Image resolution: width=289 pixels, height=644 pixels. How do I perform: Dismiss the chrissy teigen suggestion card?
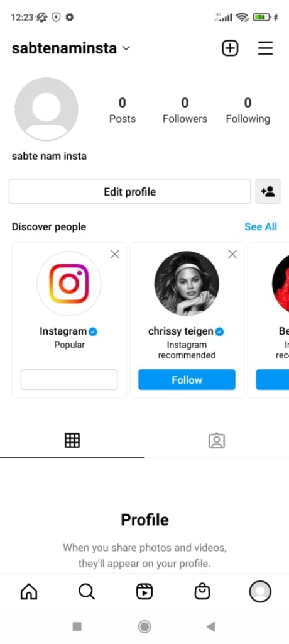232,255
